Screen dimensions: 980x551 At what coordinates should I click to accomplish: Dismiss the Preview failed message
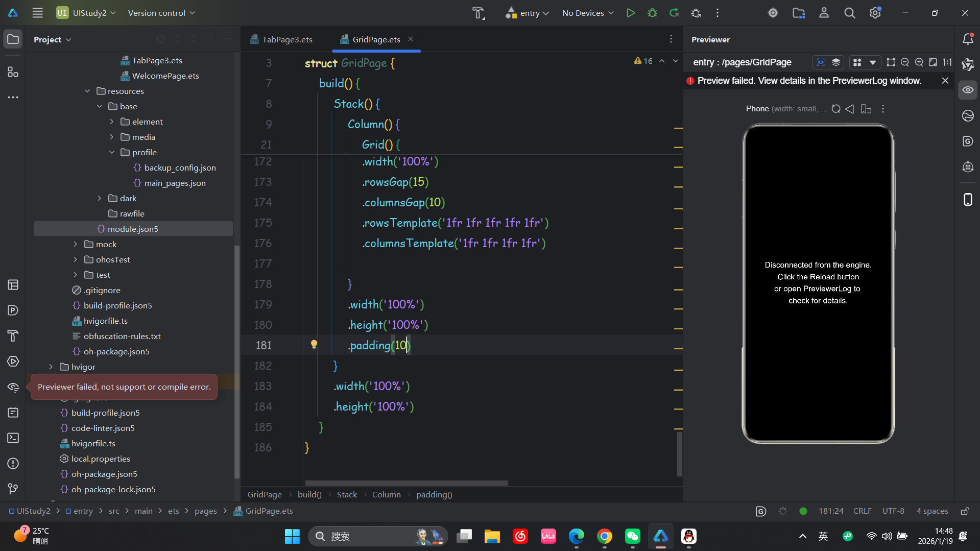pos(945,81)
